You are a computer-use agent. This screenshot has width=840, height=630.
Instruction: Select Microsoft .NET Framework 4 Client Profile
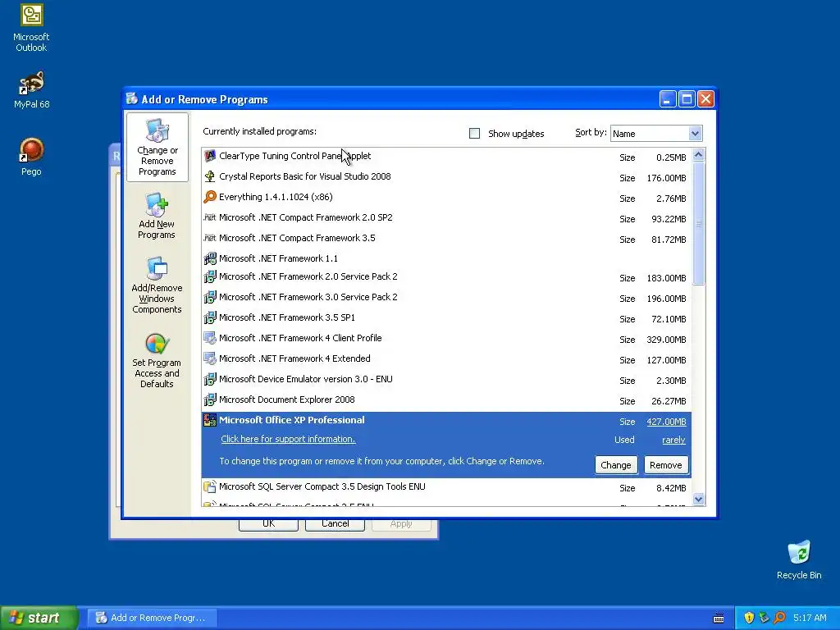pyautogui.click(x=446, y=338)
